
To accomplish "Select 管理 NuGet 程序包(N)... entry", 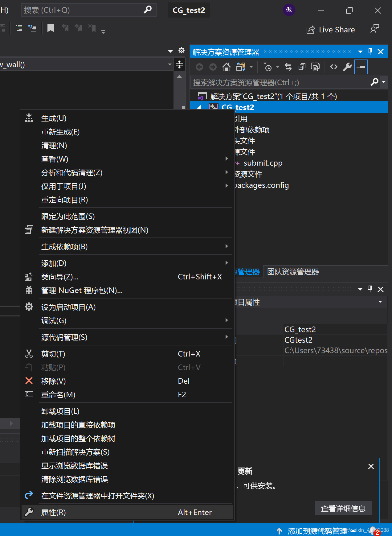I will (x=127, y=291).
